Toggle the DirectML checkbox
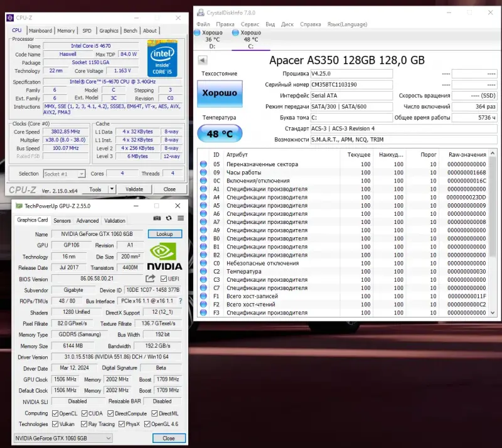The image size is (502, 448). (154, 413)
